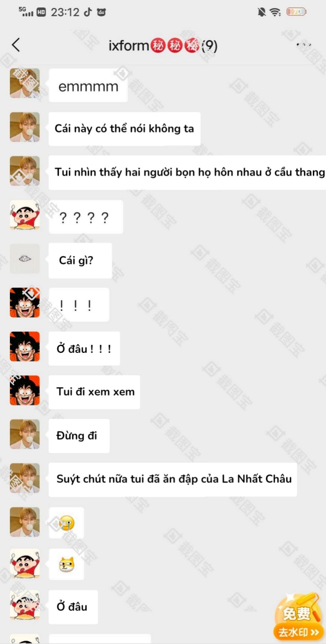Tap the free watermark removal badge
This screenshot has width=326, height=644.
[x=298, y=617]
